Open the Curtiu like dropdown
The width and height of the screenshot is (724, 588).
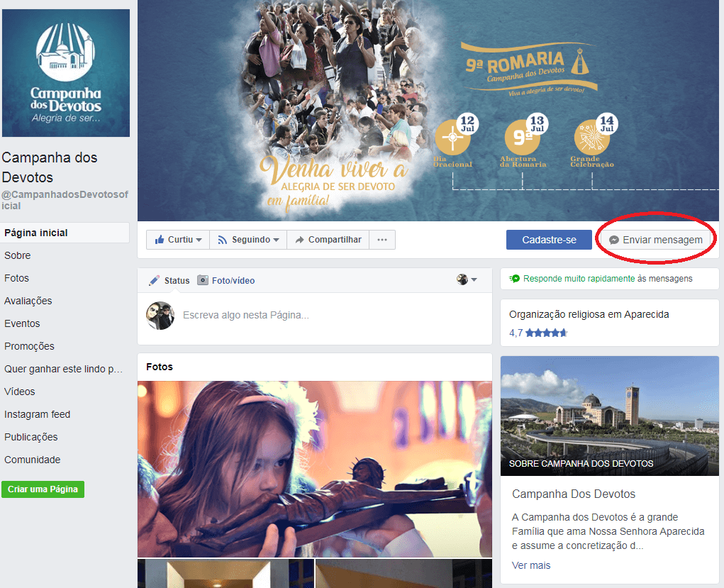(178, 240)
